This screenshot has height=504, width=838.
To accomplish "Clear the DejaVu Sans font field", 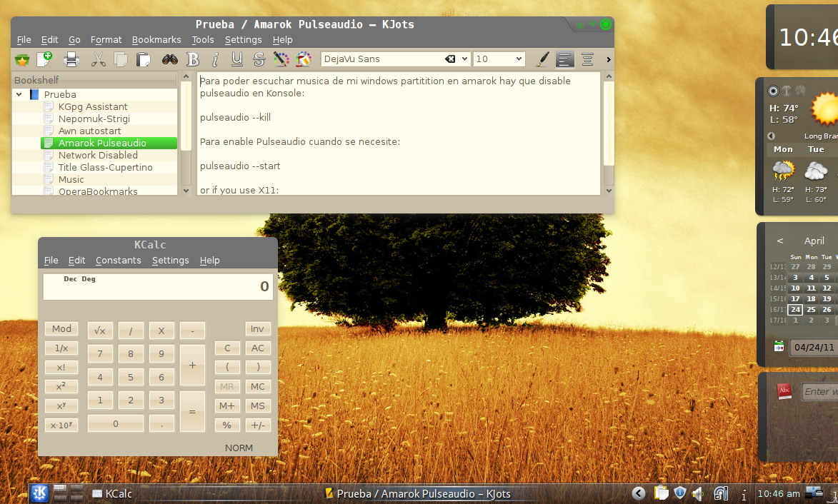I will point(451,59).
